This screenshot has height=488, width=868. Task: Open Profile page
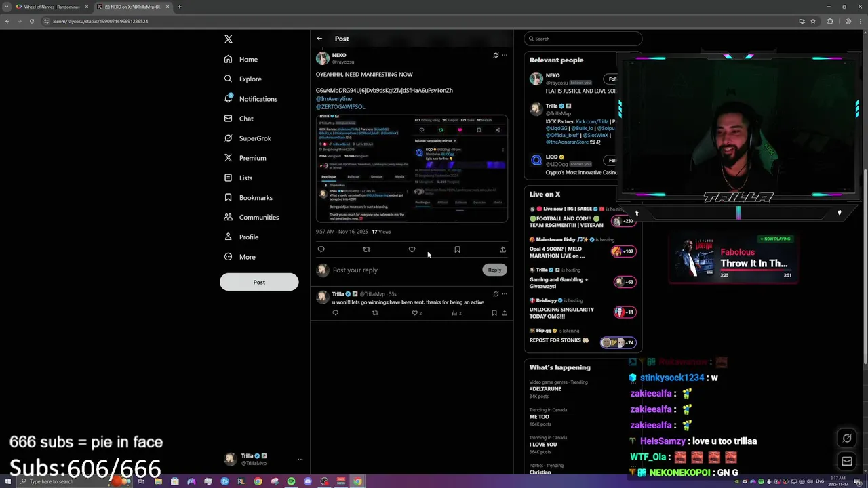tap(241, 237)
